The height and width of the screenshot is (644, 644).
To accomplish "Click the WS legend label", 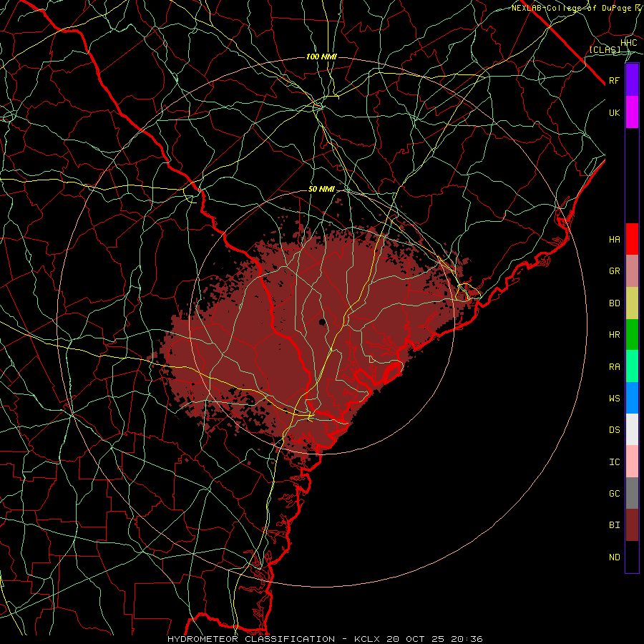I will pyautogui.click(x=615, y=398).
